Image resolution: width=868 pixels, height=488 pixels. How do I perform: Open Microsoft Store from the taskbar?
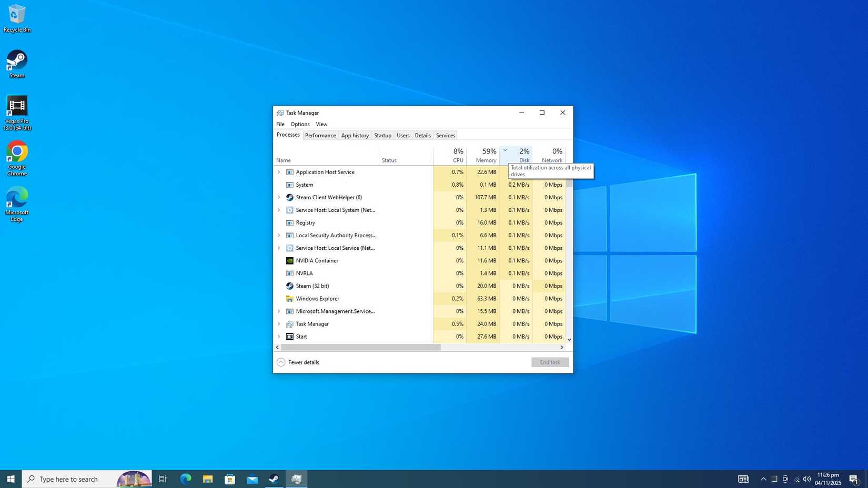229,479
